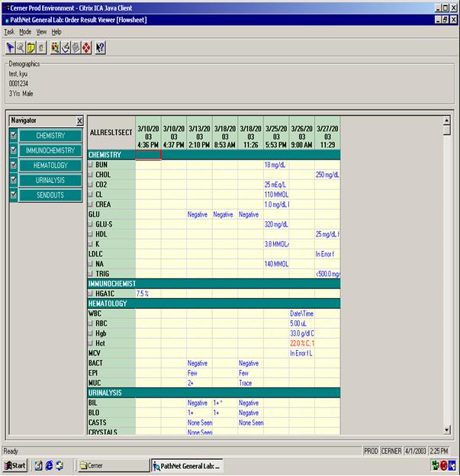Screen dimensions: 460x476
Task: Open the Mode menu
Action: (25, 32)
